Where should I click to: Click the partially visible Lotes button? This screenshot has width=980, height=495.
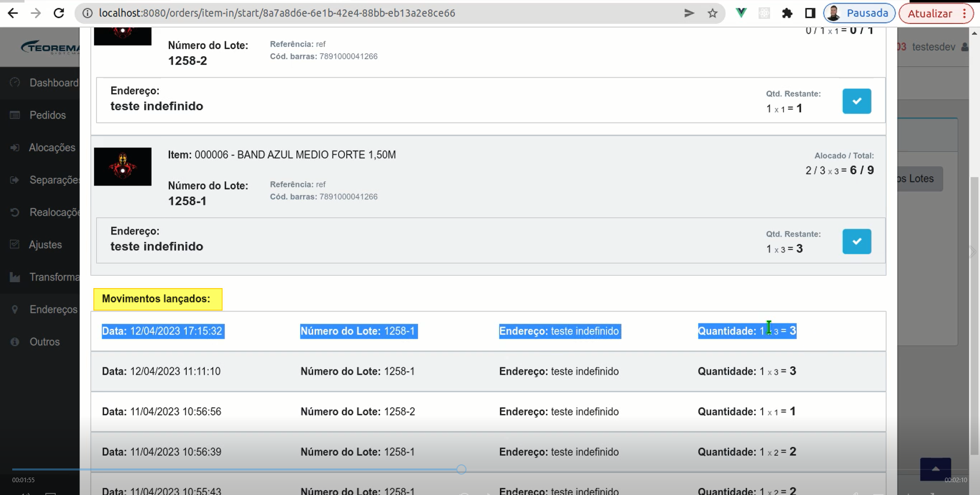pos(919,179)
